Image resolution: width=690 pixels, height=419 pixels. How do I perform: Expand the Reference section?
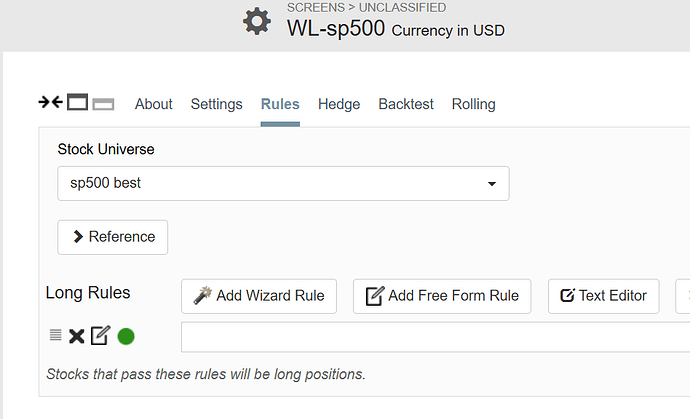pos(113,237)
